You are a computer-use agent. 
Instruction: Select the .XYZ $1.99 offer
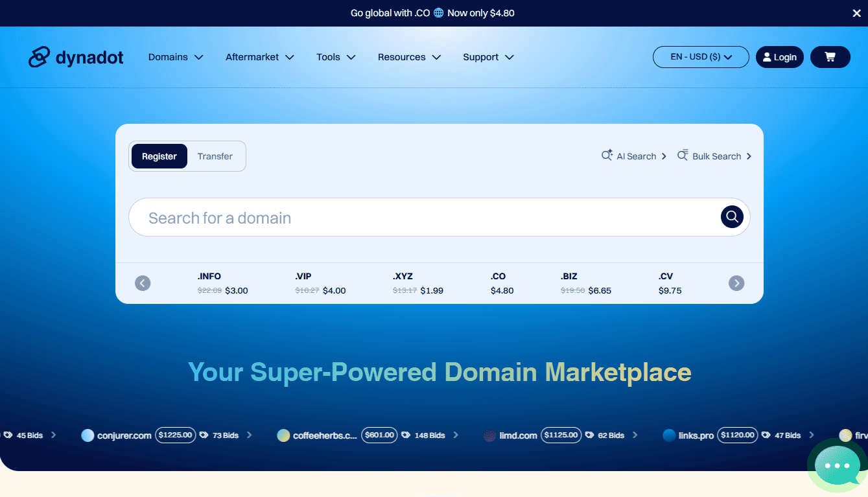(417, 283)
